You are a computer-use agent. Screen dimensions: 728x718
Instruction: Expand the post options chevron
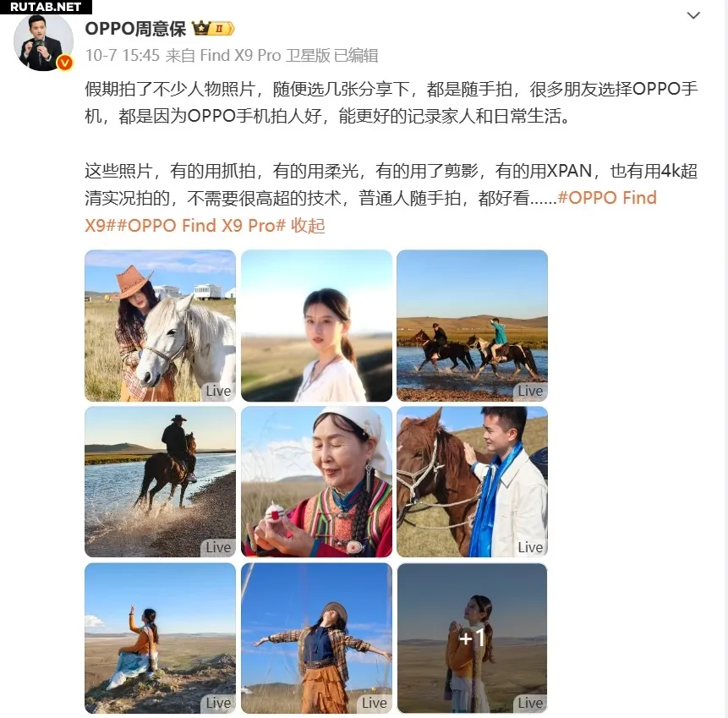693,15
